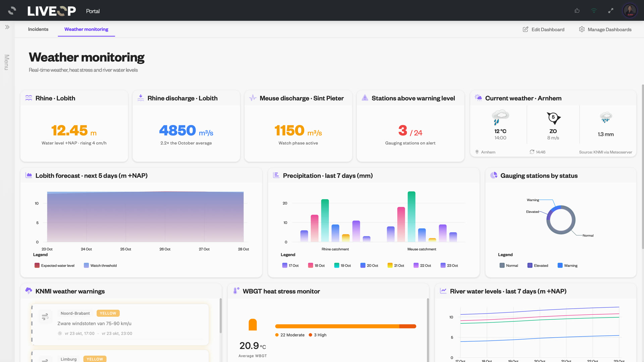Click the KNMI warnings panel scrollbar
Viewport: 644px width, 362px height.
(221, 316)
